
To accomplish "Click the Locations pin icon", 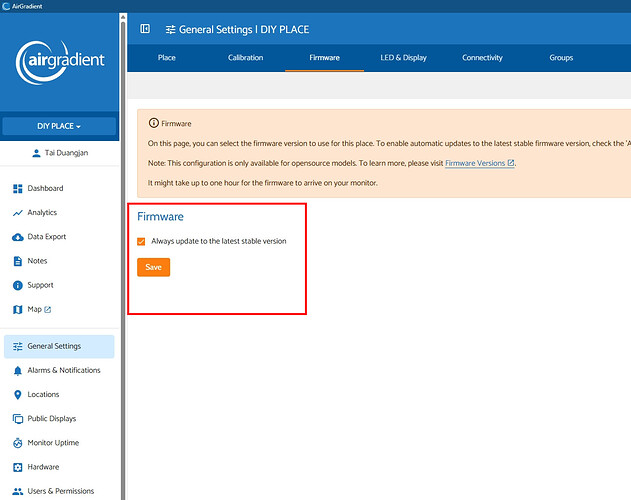I will 18,395.
